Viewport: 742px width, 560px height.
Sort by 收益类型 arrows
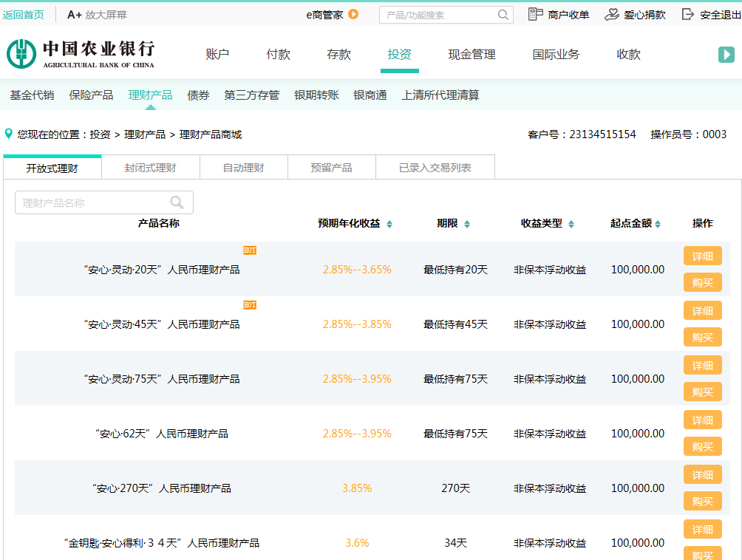point(571,224)
